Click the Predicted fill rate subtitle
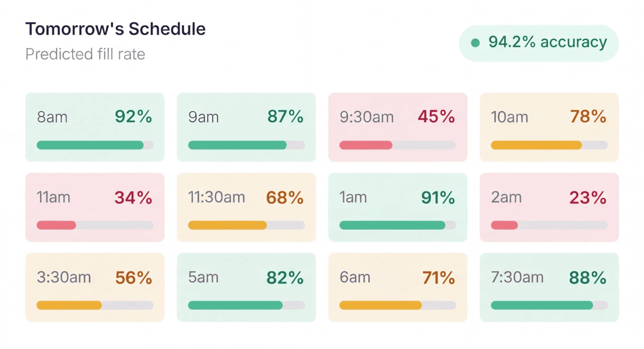The height and width of the screenshot is (349, 644). click(x=85, y=54)
